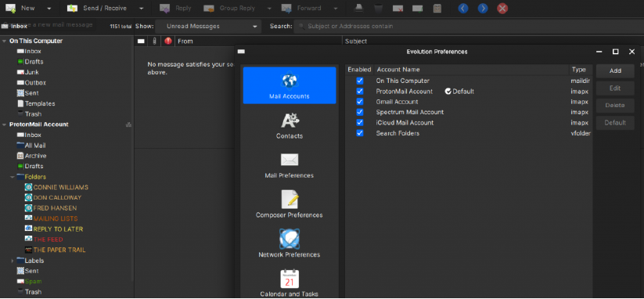Click Send / Receive button
The image size is (644, 299).
click(97, 8)
